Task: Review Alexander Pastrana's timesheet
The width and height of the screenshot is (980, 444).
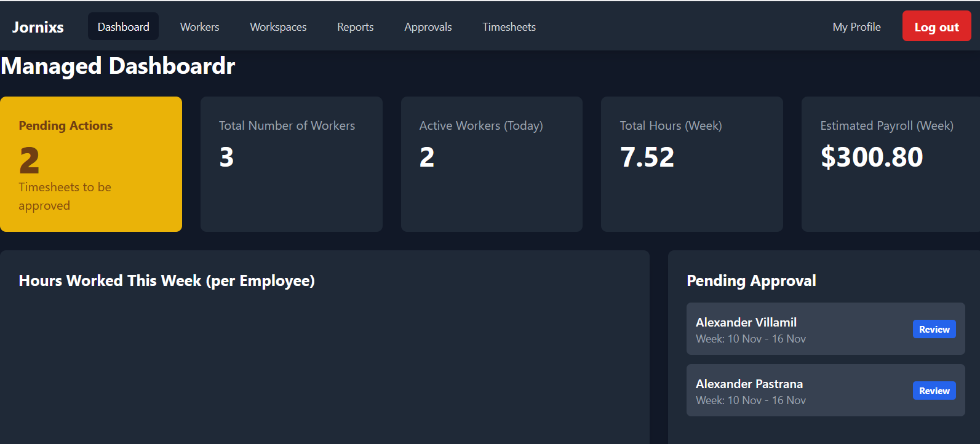Action: 934,390
